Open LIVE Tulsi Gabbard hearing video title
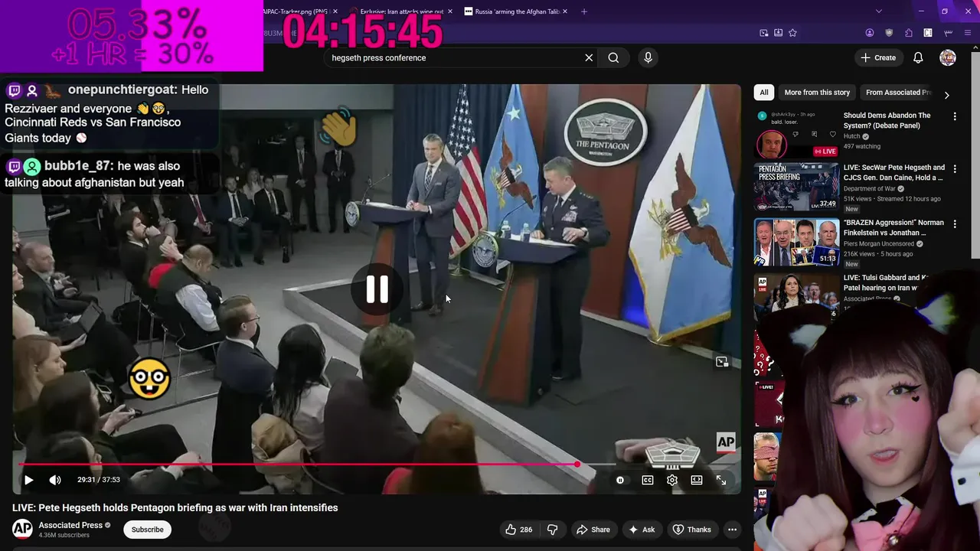 click(886, 282)
